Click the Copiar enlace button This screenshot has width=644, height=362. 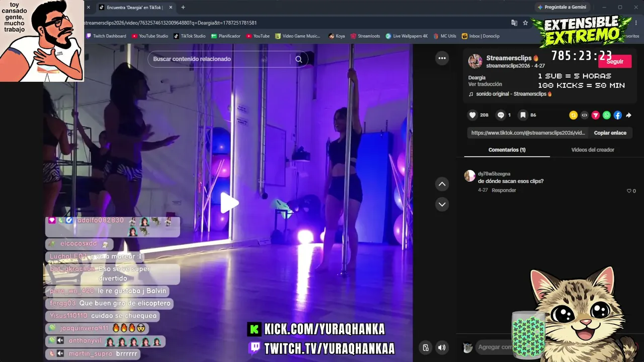click(x=610, y=133)
